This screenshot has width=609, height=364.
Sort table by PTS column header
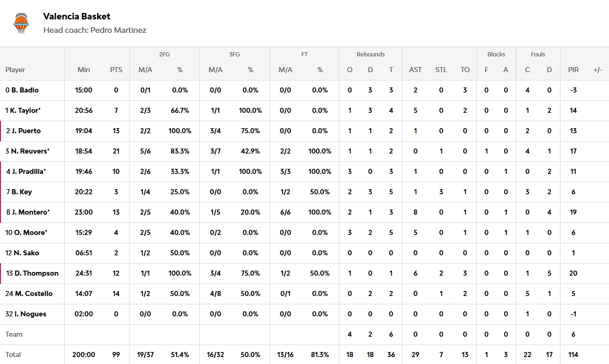point(116,70)
